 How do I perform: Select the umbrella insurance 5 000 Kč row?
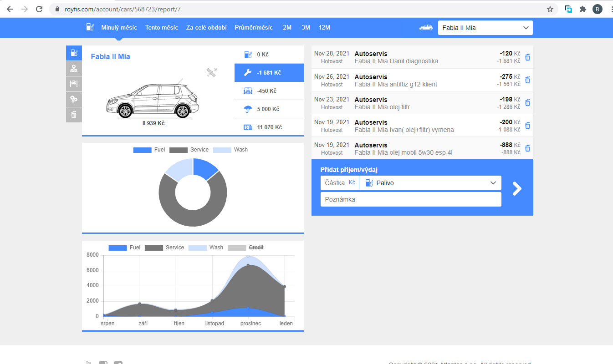click(x=269, y=109)
